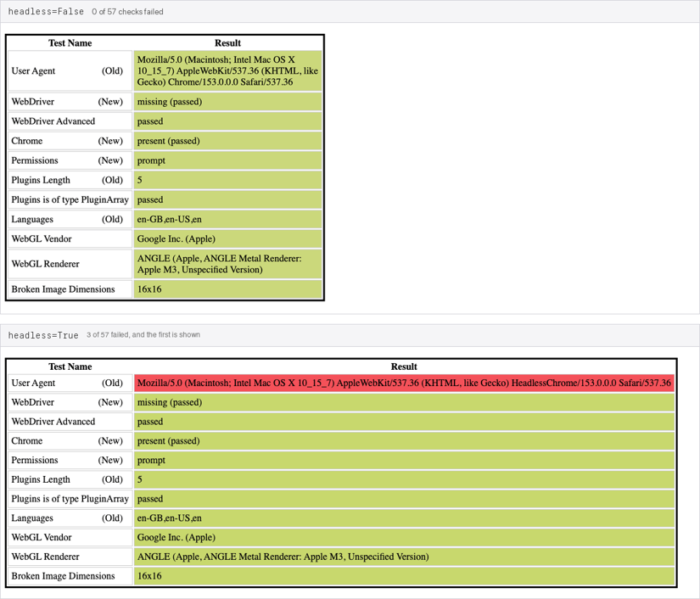Click WebDriver (New) in headless=False table

click(70, 102)
